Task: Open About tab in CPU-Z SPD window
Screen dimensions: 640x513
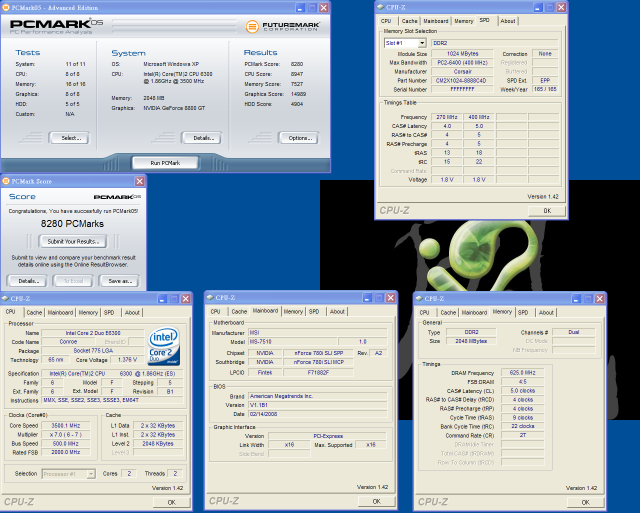Action: click(x=508, y=21)
